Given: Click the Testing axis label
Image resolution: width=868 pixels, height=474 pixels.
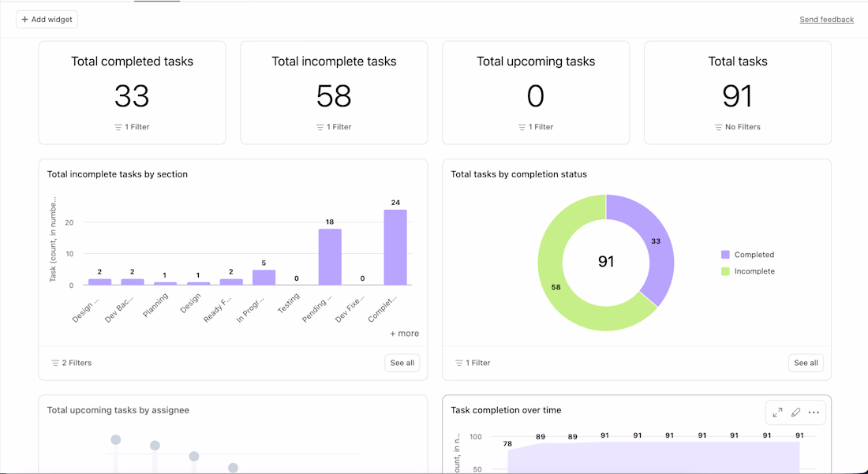Looking at the screenshot, I should click(x=288, y=303).
